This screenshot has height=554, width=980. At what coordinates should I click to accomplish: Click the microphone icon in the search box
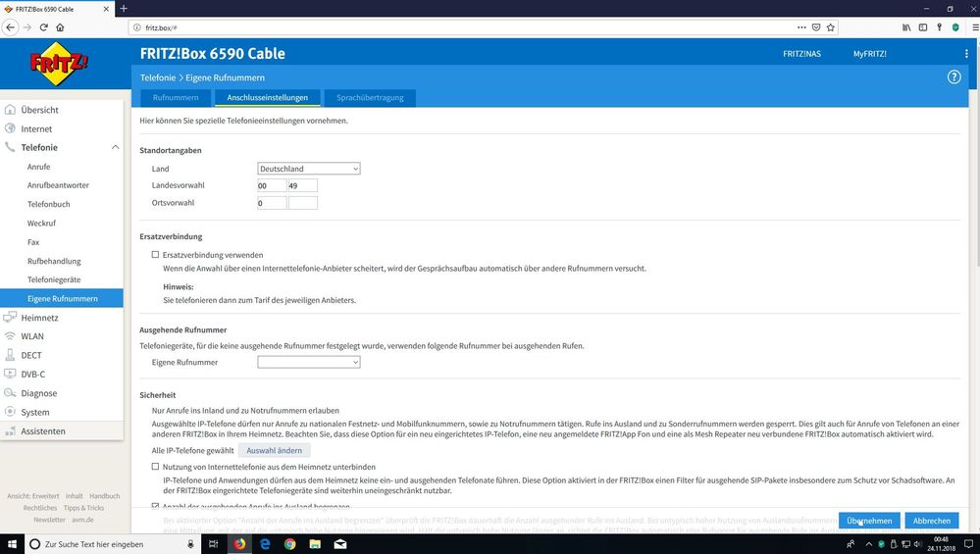(x=190, y=544)
